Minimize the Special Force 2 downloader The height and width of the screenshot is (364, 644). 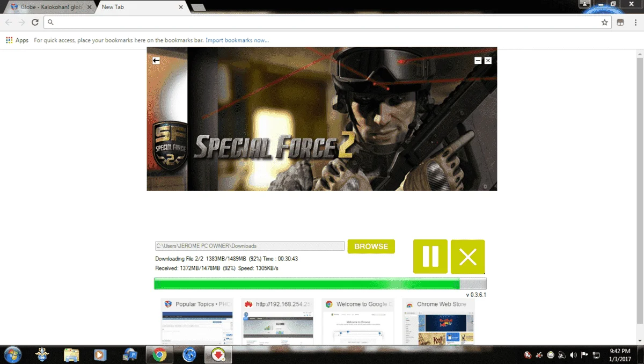click(x=478, y=61)
